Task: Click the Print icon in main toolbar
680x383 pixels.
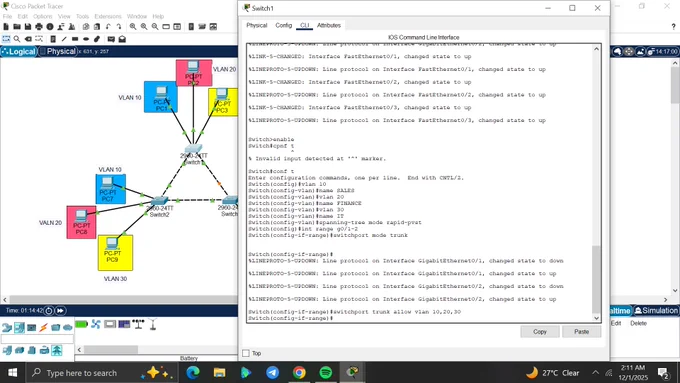Action: coord(39,27)
